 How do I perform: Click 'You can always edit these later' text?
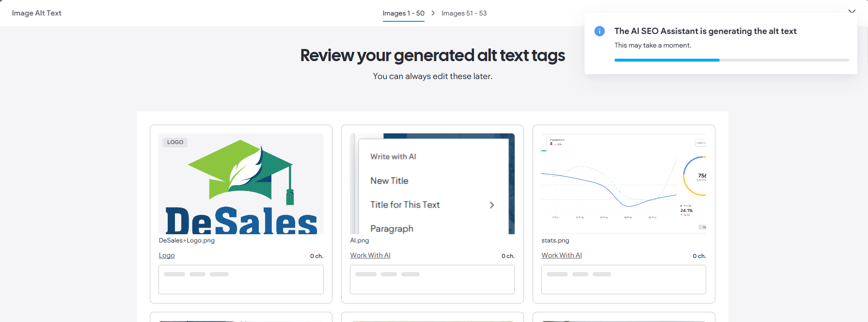[x=433, y=76]
